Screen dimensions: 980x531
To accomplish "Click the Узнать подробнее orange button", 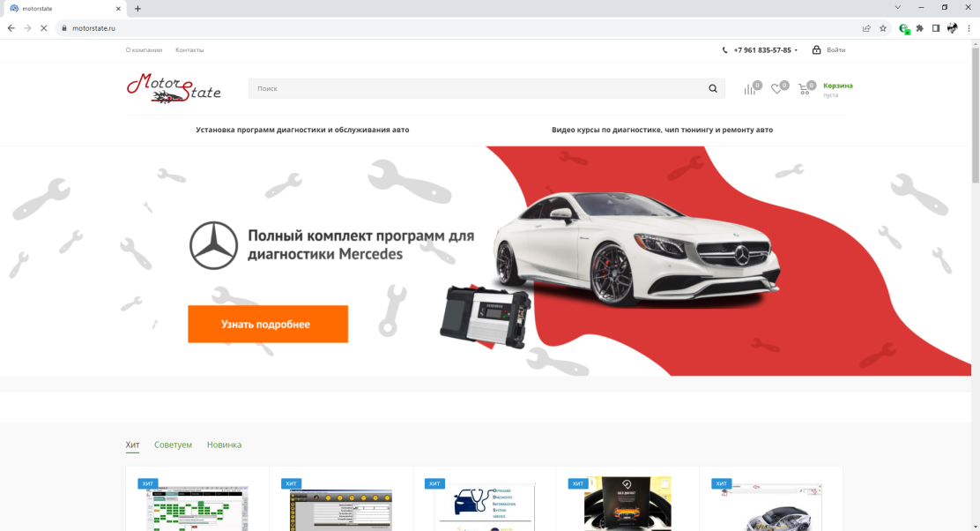I will point(268,324).
